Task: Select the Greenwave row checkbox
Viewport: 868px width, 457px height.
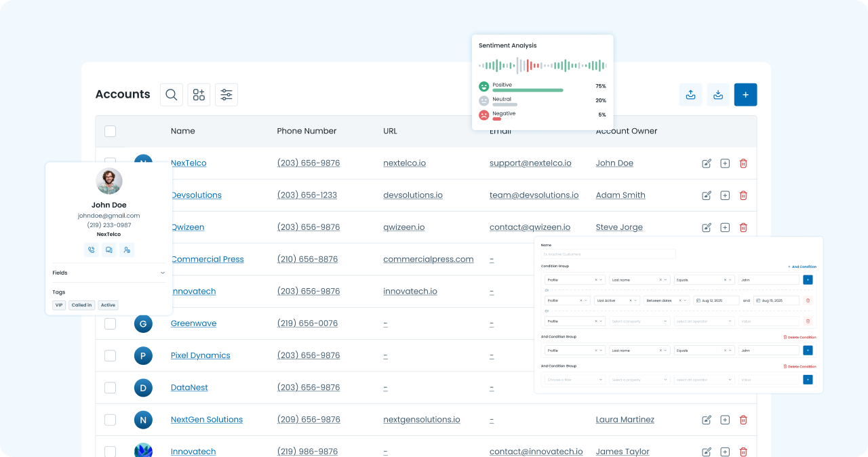Action: coord(110,324)
